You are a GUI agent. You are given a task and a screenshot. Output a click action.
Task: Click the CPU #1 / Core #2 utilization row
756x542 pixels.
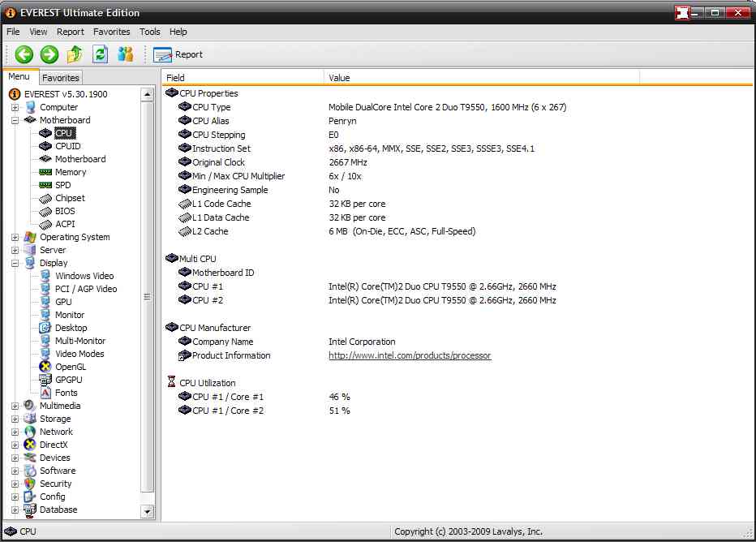(x=264, y=411)
